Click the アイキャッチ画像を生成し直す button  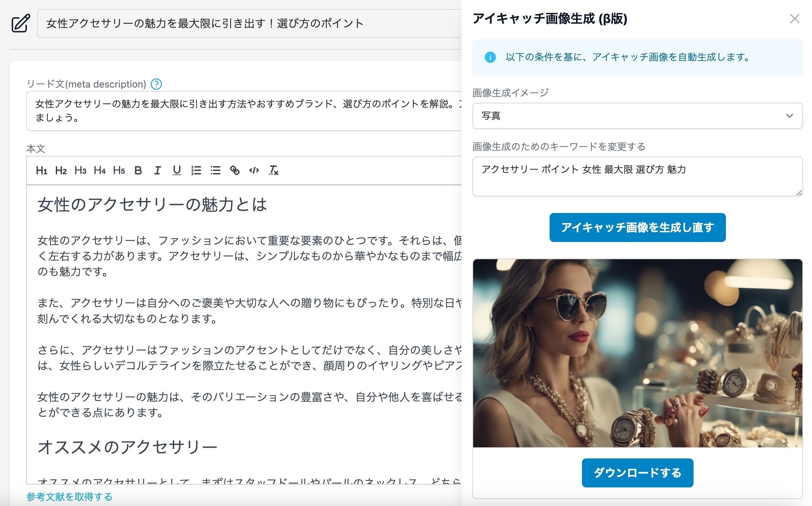click(637, 227)
